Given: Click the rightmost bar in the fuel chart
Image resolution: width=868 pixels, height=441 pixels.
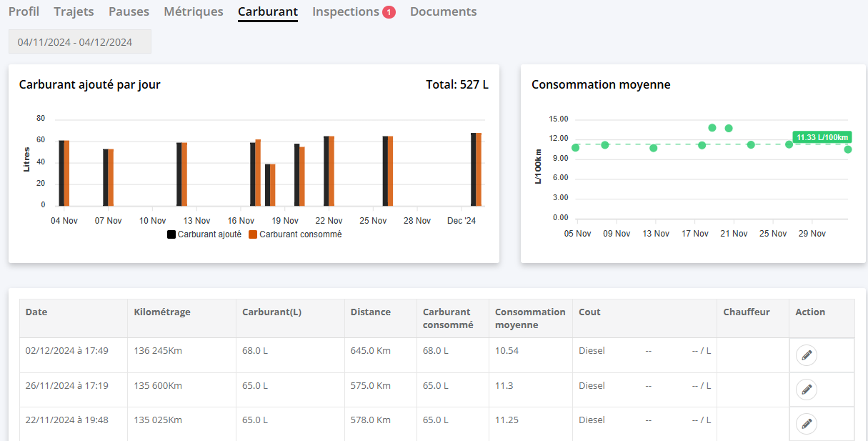Looking at the screenshot, I should [x=477, y=169].
